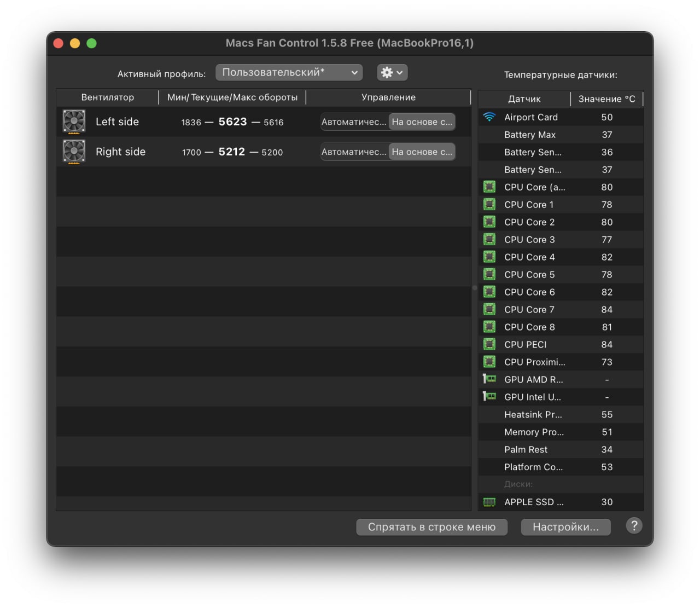This screenshot has width=700, height=608.
Task: Select the APPLE SSD ... disk row
Action: pyautogui.click(x=561, y=502)
